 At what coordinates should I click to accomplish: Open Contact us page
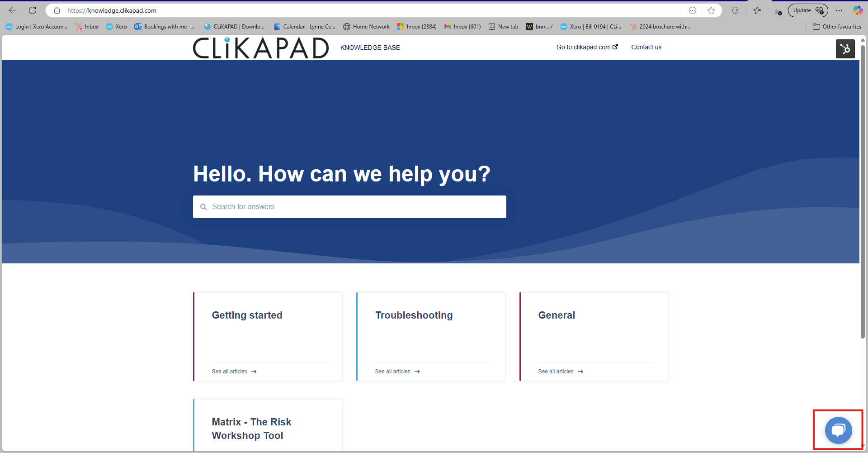tap(646, 47)
